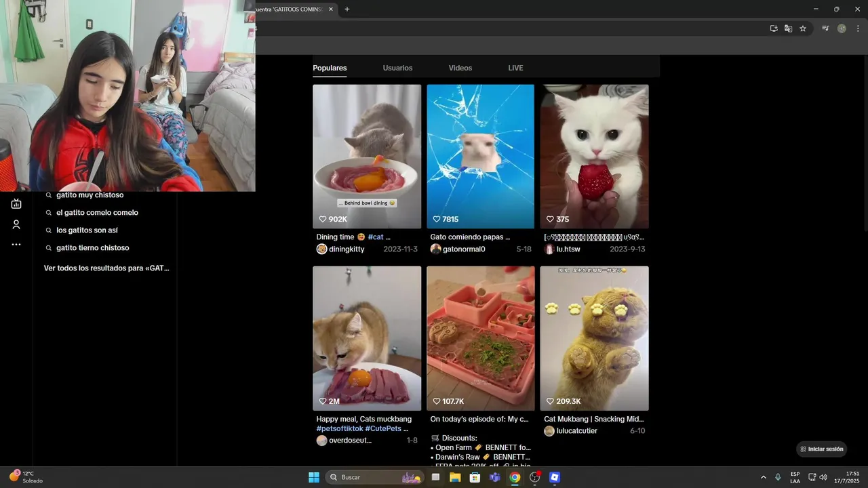Click the diningkitty profile avatar
The width and height of the screenshot is (868, 488).
pyautogui.click(x=322, y=249)
